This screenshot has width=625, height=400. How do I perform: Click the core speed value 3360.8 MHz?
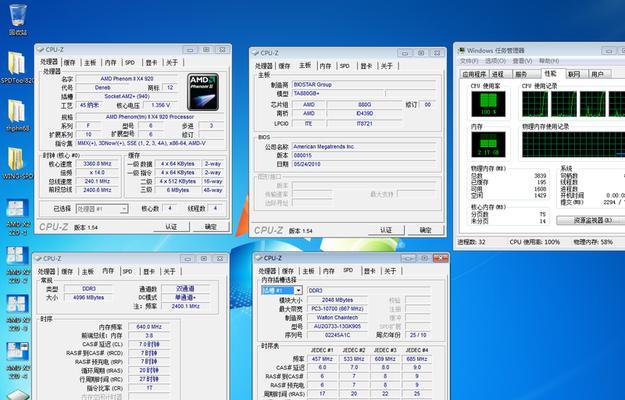(97, 164)
